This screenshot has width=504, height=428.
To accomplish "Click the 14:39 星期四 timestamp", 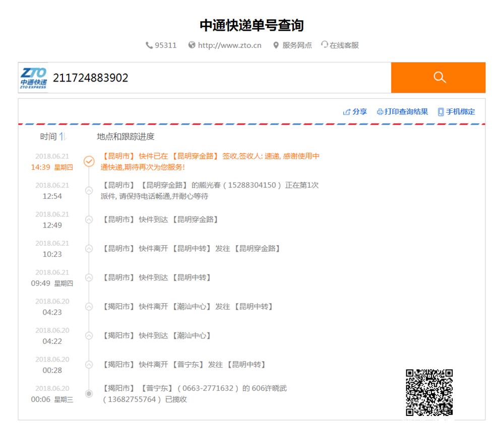I will 52,167.
